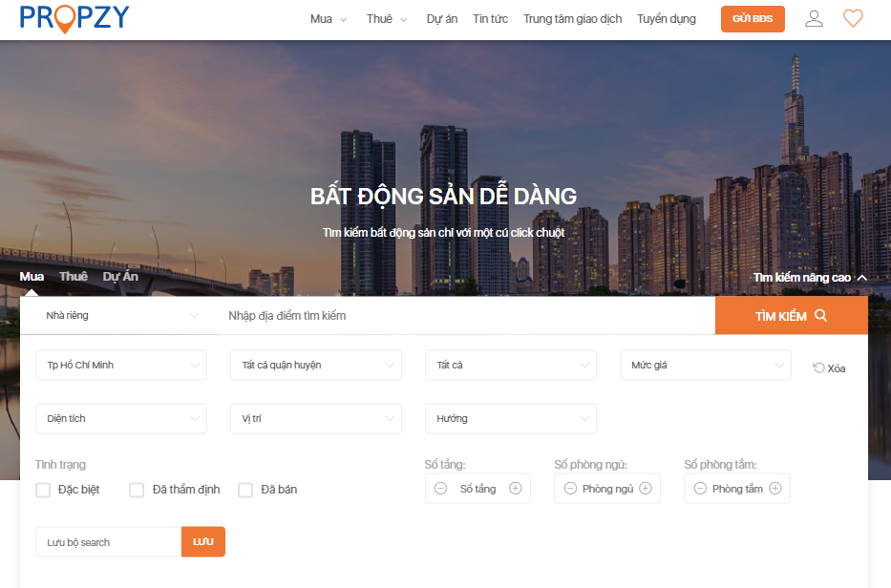
Task: Increase Số tầng with plus icon
Action: pyautogui.click(x=516, y=489)
